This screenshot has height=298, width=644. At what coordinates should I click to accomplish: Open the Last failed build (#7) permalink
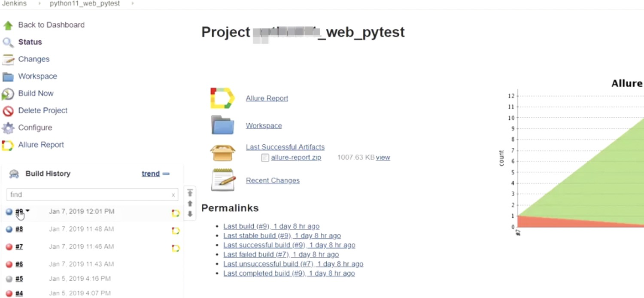click(x=281, y=255)
